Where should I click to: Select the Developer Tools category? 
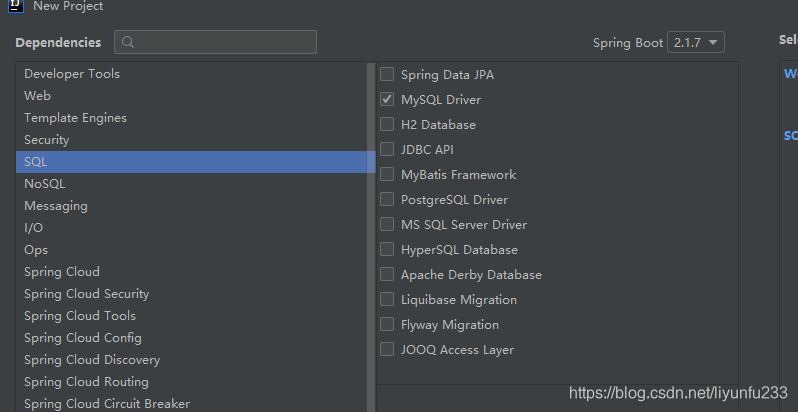tap(191, 74)
